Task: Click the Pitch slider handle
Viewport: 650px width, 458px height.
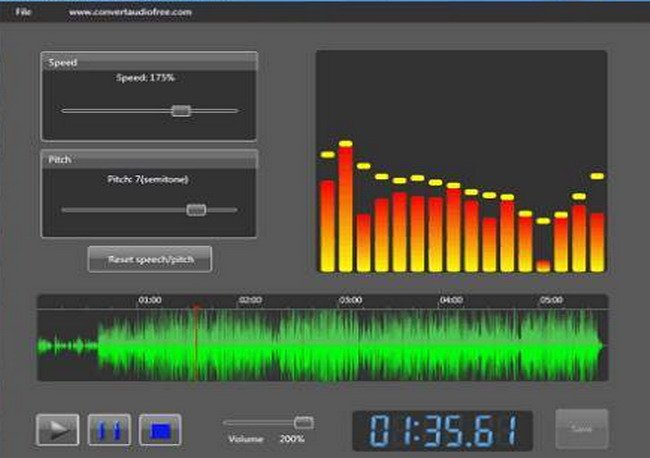Action: pos(196,209)
